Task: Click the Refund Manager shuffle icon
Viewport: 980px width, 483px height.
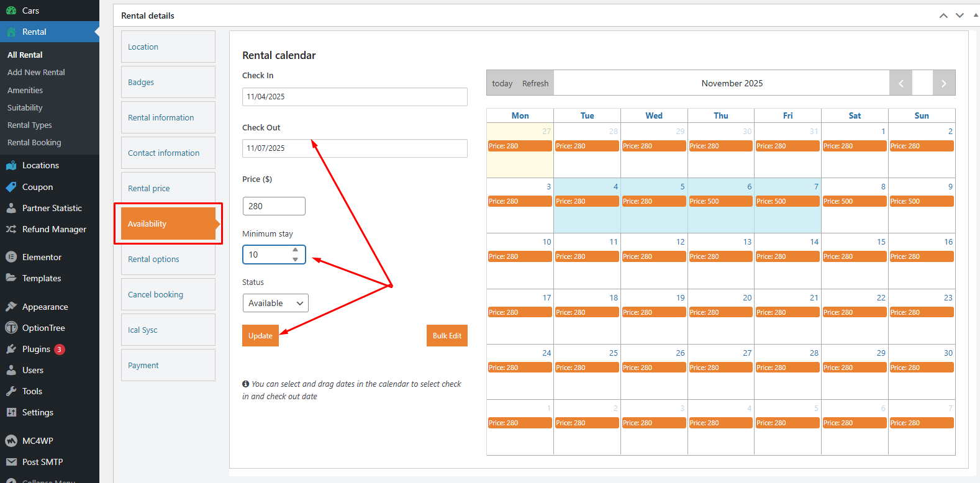Action: (11, 229)
